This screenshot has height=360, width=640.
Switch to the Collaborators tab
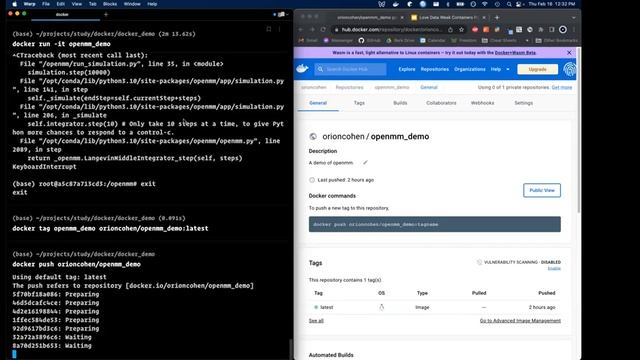441,103
